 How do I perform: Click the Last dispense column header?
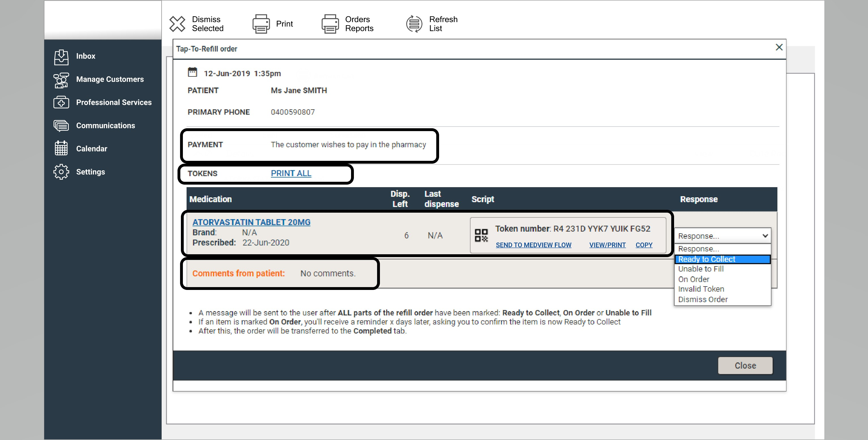[441, 199]
